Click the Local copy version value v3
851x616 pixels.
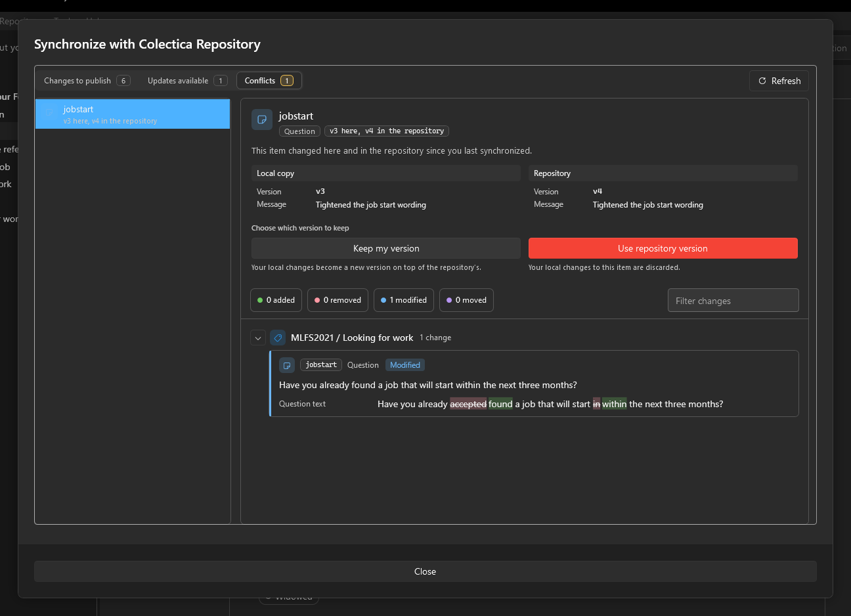click(320, 191)
